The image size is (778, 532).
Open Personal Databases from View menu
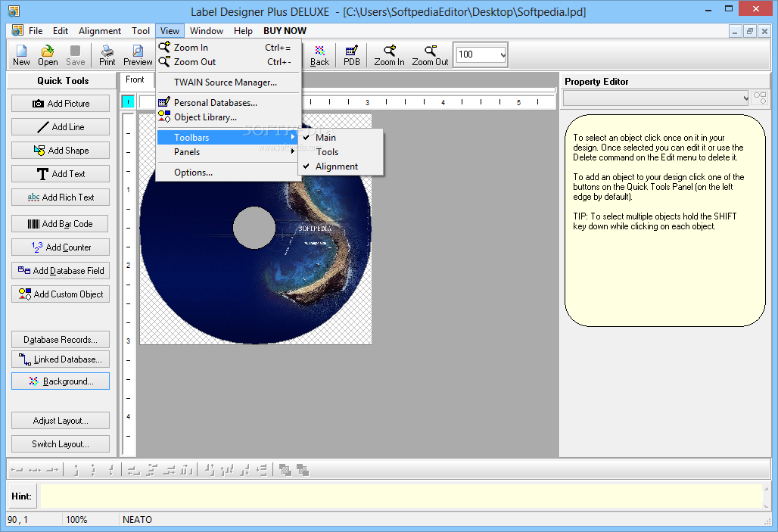(229, 103)
